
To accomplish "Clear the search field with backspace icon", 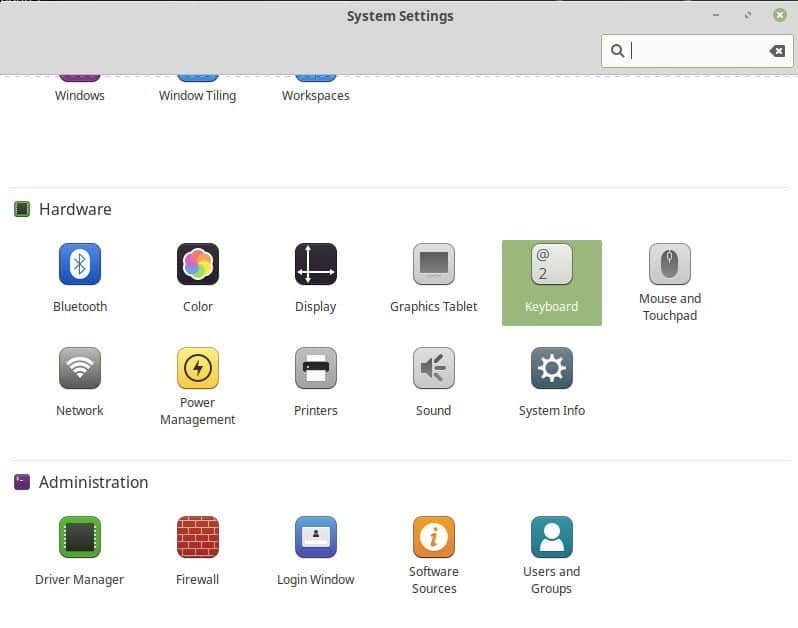I will click(x=777, y=50).
